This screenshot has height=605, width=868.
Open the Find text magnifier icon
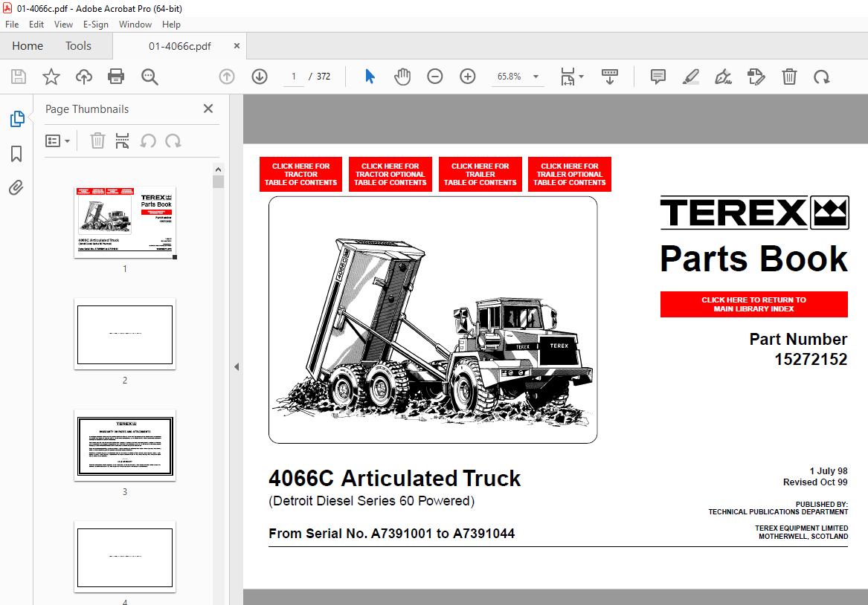tap(150, 77)
